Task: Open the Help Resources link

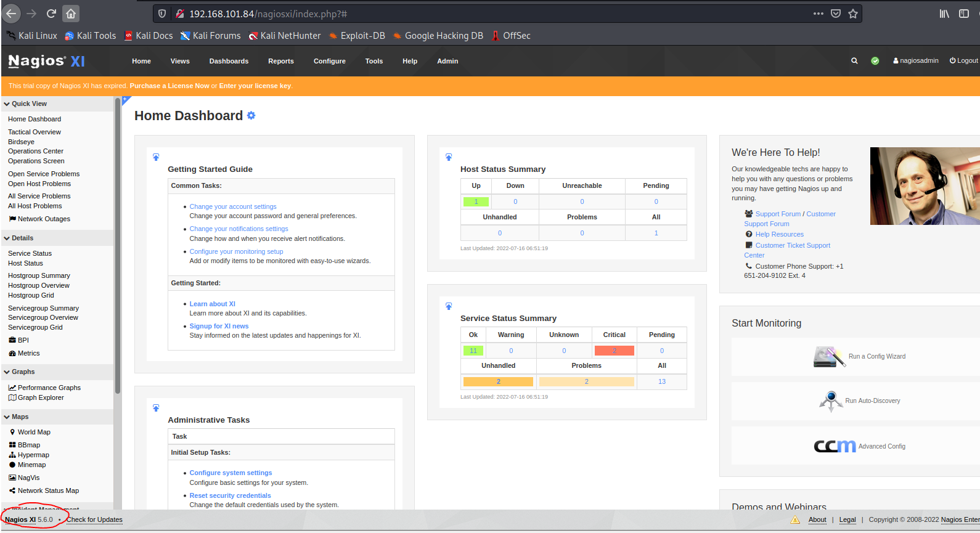Action: [780, 234]
